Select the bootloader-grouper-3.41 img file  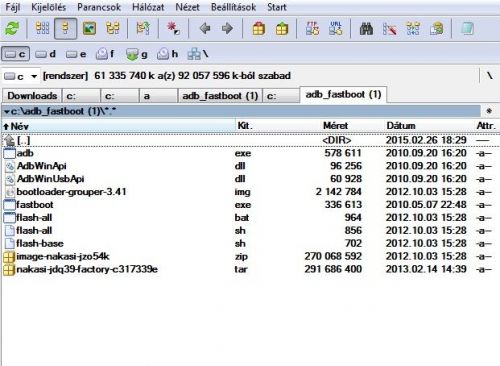(250, 192)
